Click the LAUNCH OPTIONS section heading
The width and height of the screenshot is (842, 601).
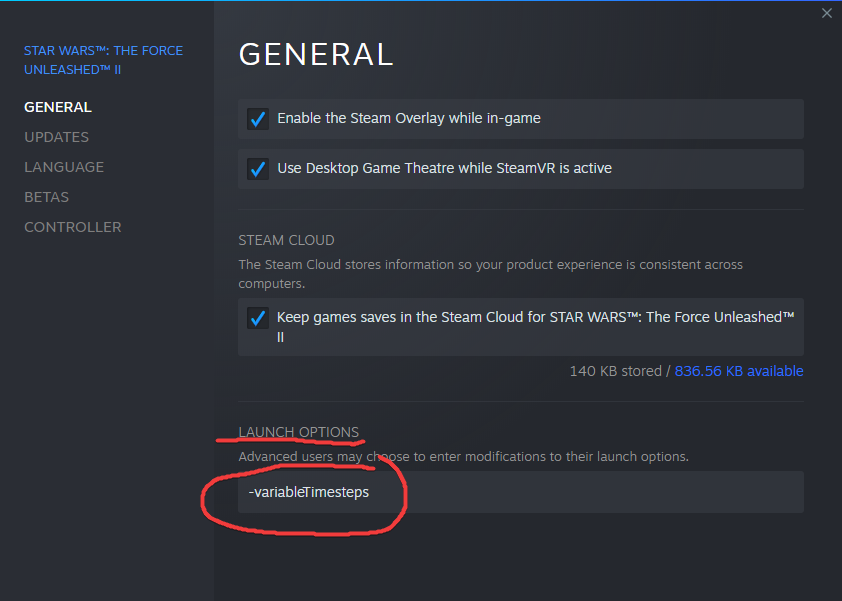click(x=298, y=432)
